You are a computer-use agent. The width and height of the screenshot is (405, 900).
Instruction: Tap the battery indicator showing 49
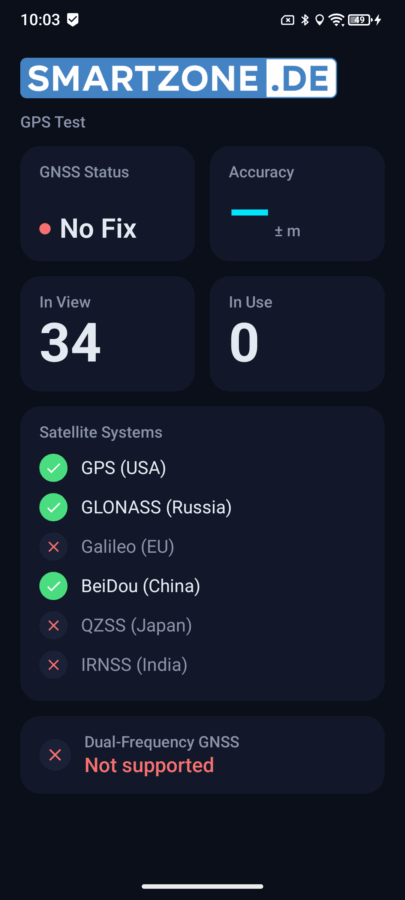(x=359, y=20)
